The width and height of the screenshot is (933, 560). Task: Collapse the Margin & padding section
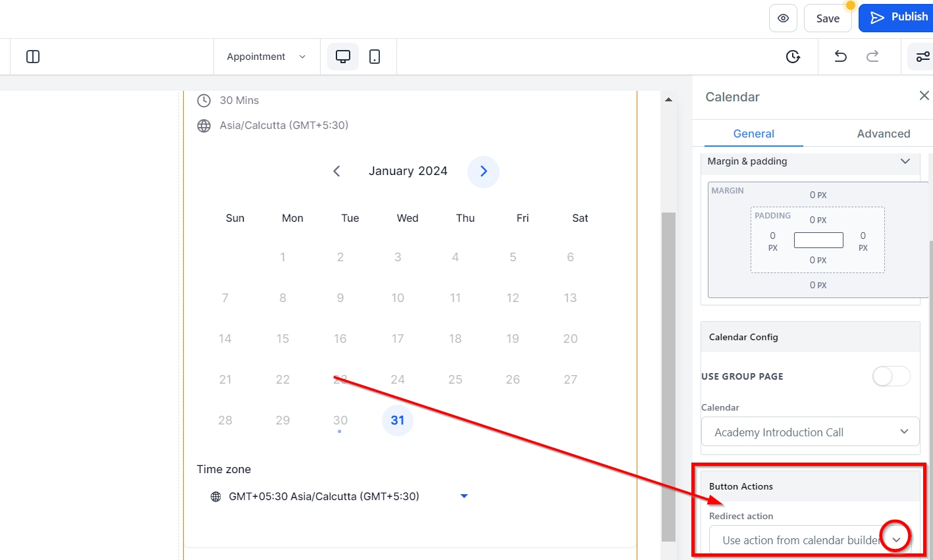(905, 161)
